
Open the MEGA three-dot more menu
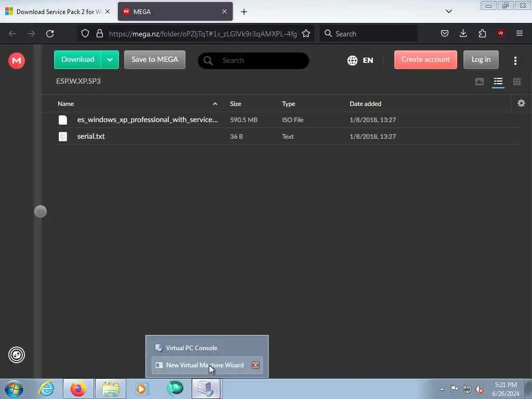click(515, 60)
